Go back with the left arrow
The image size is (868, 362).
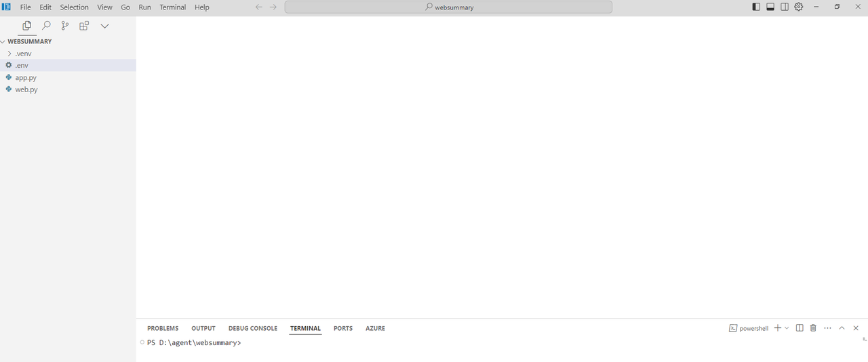[x=259, y=7]
